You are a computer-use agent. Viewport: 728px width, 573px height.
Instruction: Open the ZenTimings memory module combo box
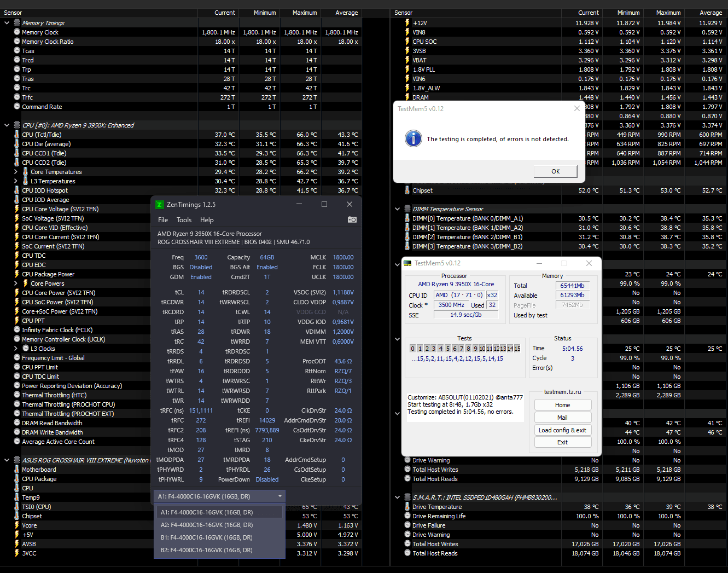219,496
